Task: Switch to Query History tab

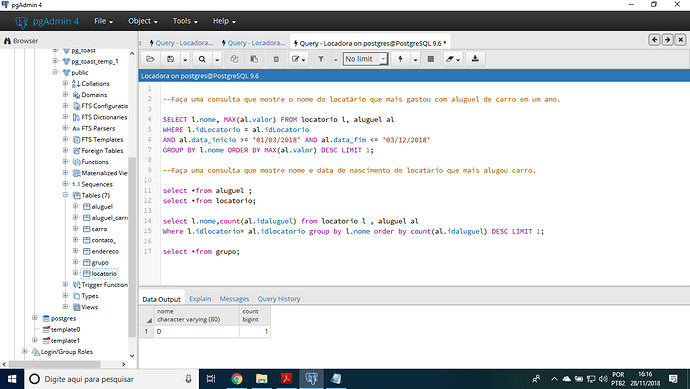Action: point(279,299)
